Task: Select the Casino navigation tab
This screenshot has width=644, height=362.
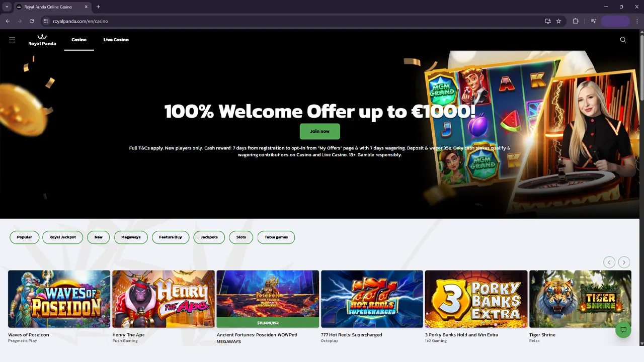Action: 79,40
